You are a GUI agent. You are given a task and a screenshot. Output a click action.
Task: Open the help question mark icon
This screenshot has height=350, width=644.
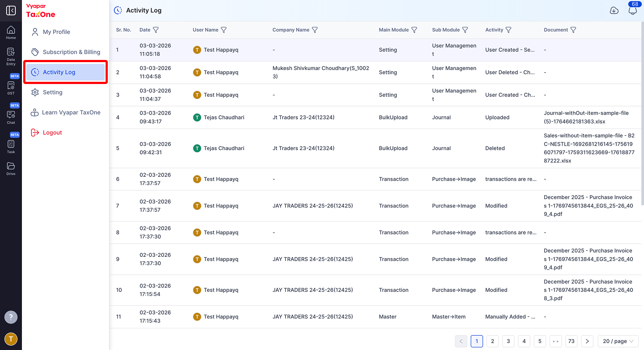(x=11, y=317)
